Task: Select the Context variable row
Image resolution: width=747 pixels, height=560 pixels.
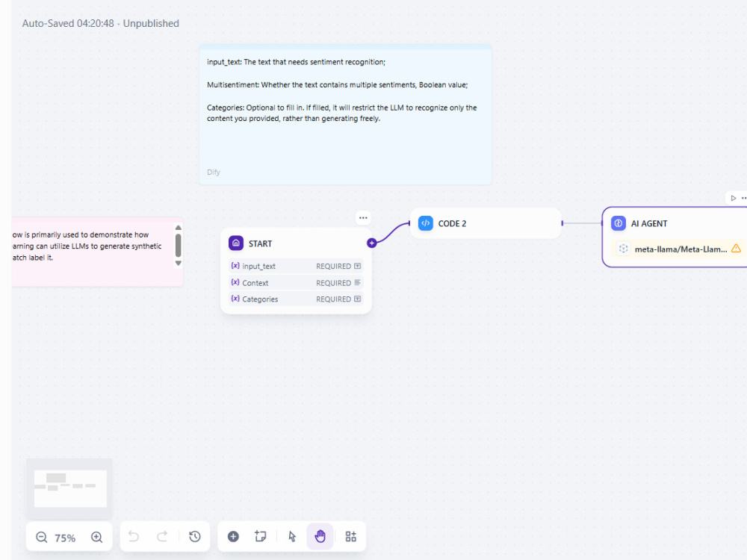Action: [x=296, y=283]
